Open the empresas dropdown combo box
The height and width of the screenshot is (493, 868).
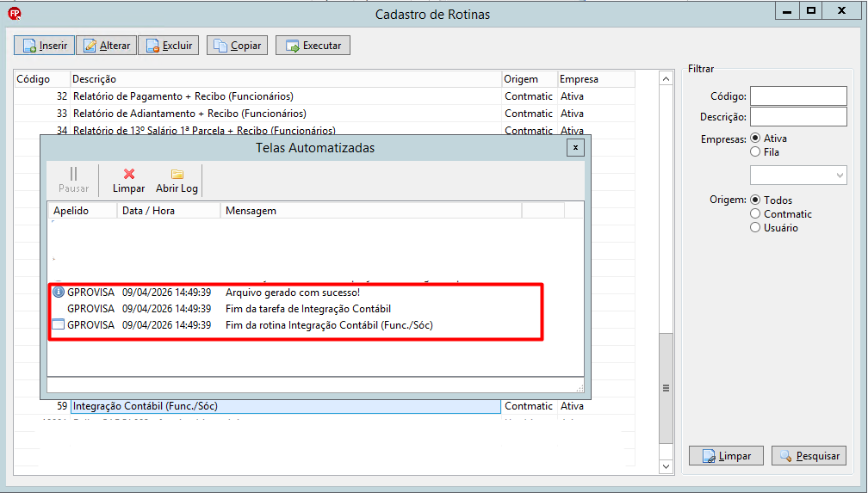798,176
